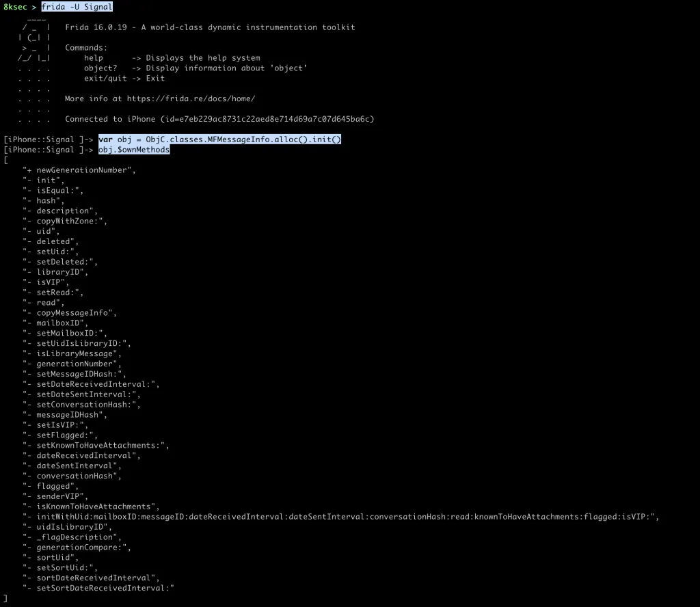
Task: Click the highlighted "frida -U Signal" command
Action: [x=77, y=7]
